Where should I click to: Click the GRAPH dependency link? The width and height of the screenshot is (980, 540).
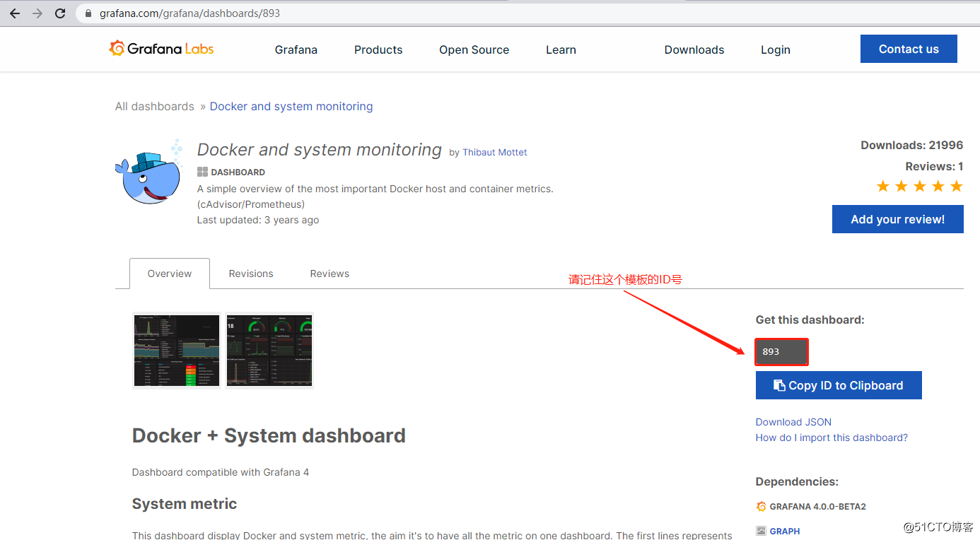[785, 531]
